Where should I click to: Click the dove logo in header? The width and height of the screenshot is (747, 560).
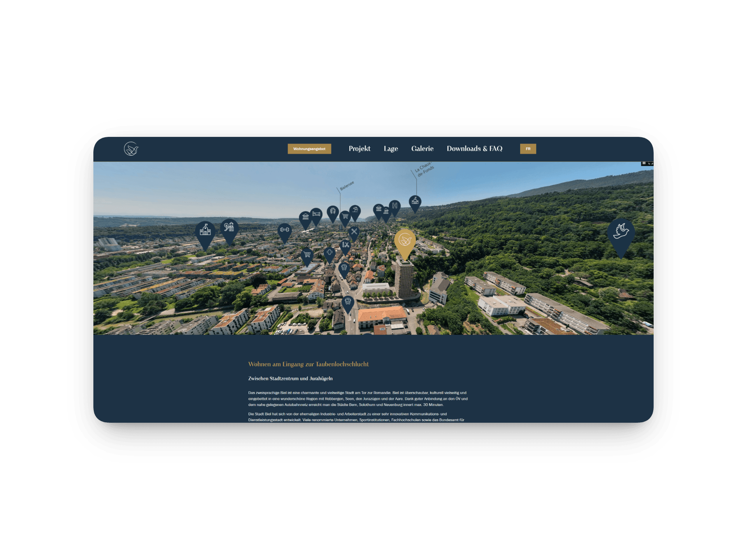pos(131,149)
